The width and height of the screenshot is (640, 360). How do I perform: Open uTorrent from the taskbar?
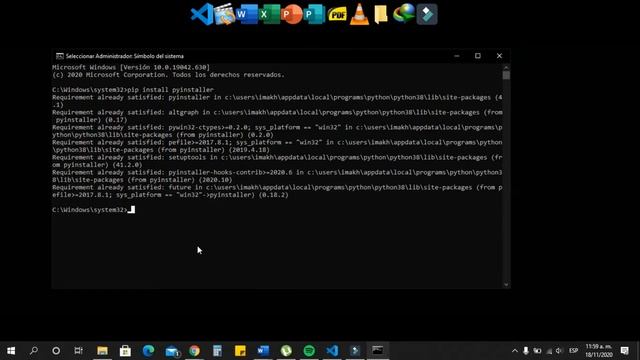(x=286, y=351)
